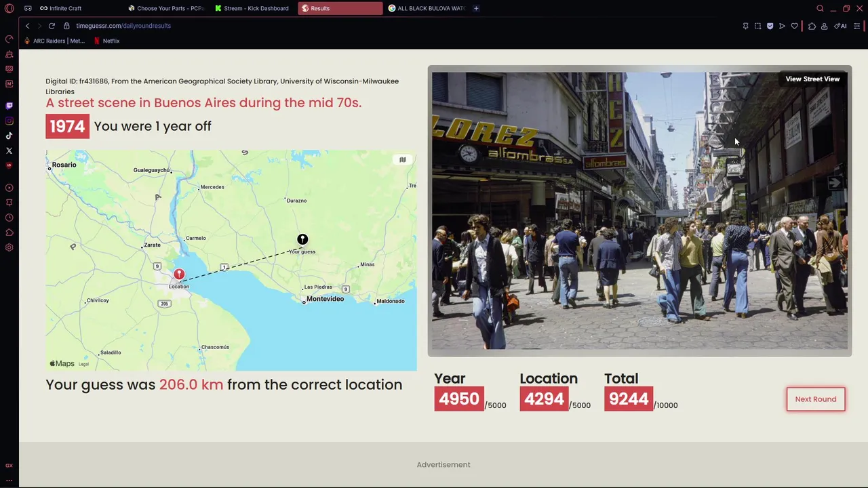Open TikTok from the sidebar

tap(9, 136)
